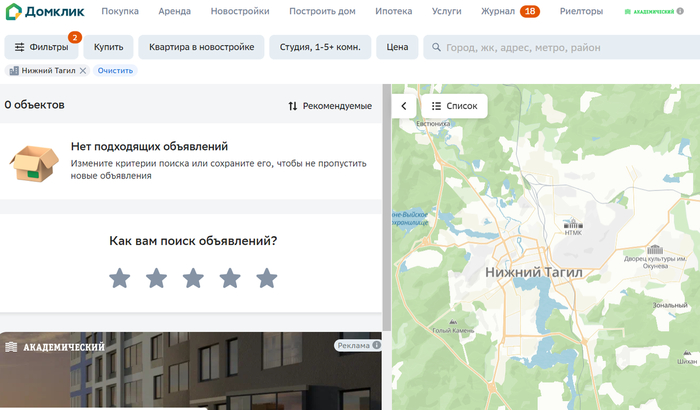The width and height of the screenshot is (700, 410).
Task: Rate the search with the third star
Action: (x=193, y=278)
